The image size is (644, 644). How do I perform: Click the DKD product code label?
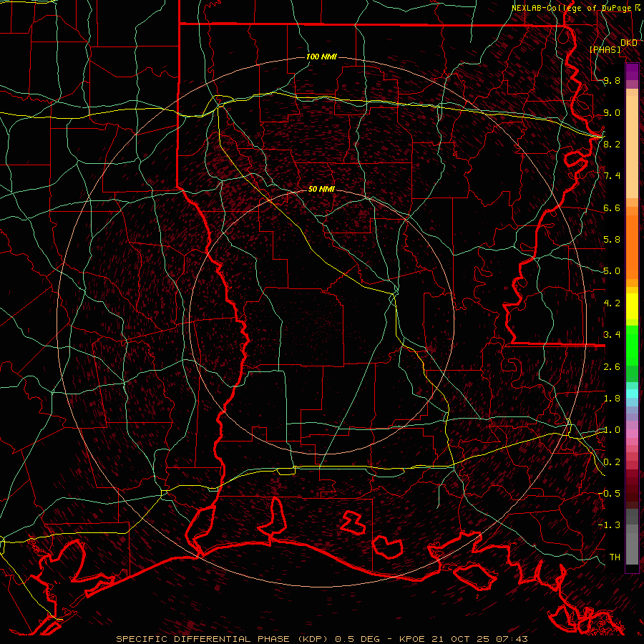(x=629, y=43)
